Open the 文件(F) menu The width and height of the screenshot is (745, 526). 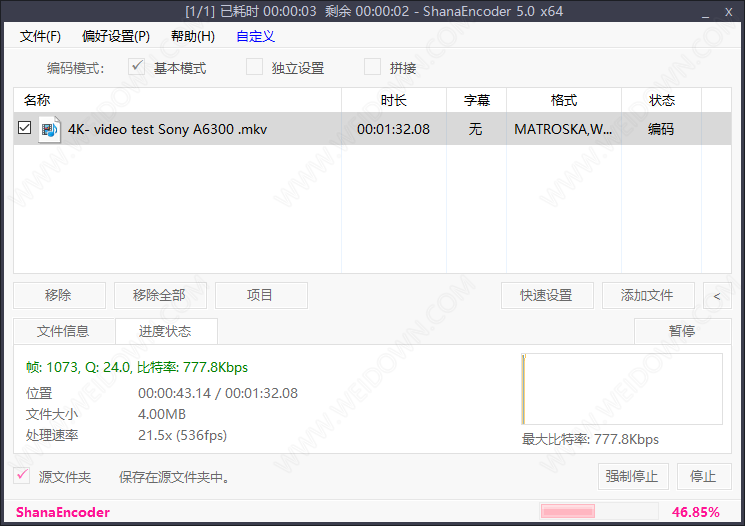[40, 36]
